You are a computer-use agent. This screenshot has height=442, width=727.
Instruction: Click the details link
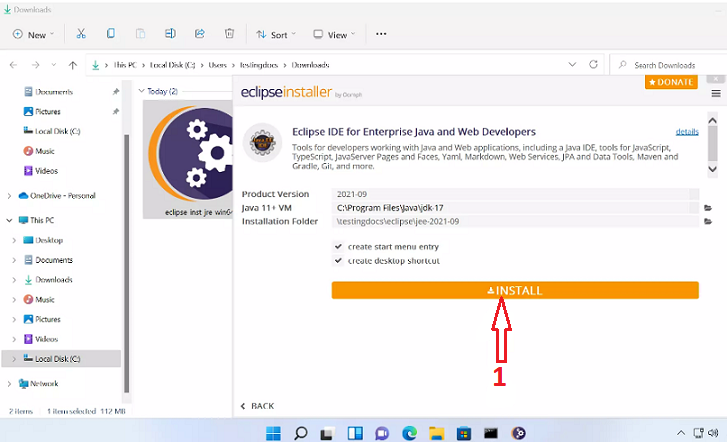coord(687,132)
